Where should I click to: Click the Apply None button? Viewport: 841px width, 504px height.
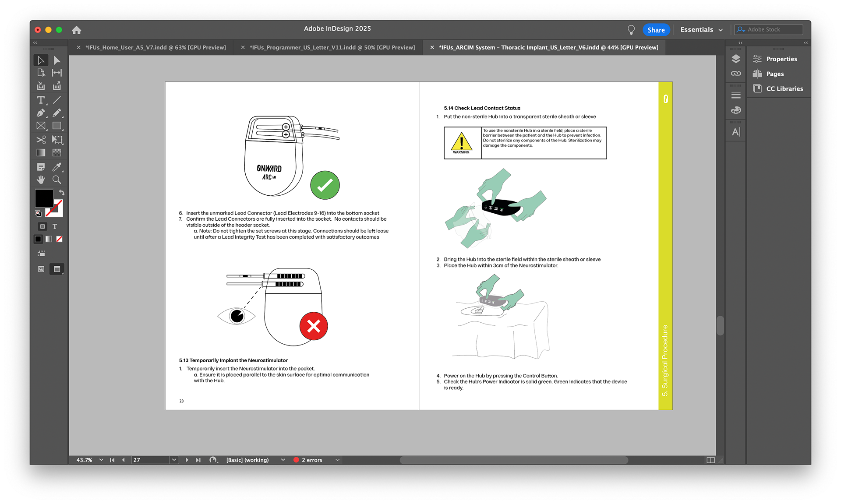[x=59, y=239]
